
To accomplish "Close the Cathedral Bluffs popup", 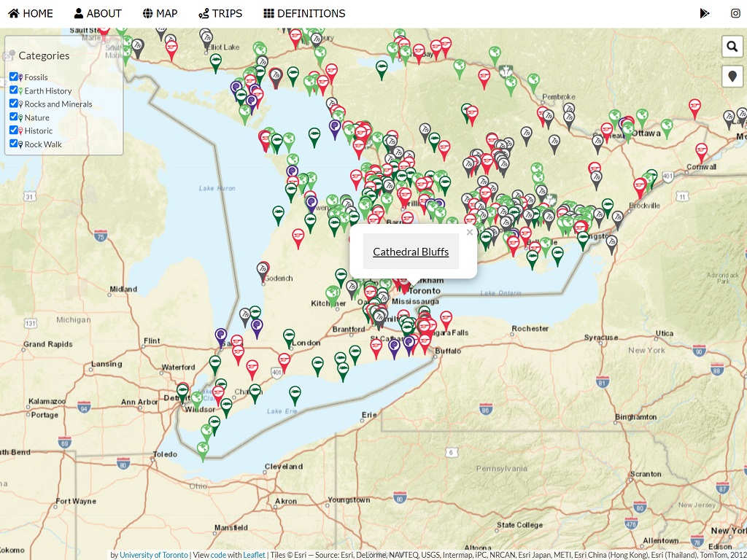I will click(x=470, y=233).
